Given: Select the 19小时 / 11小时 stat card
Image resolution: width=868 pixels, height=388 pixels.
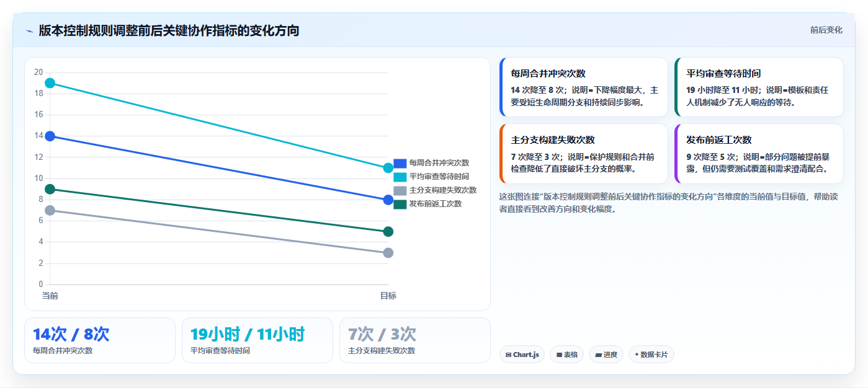Looking at the screenshot, I should pos(257,340).
